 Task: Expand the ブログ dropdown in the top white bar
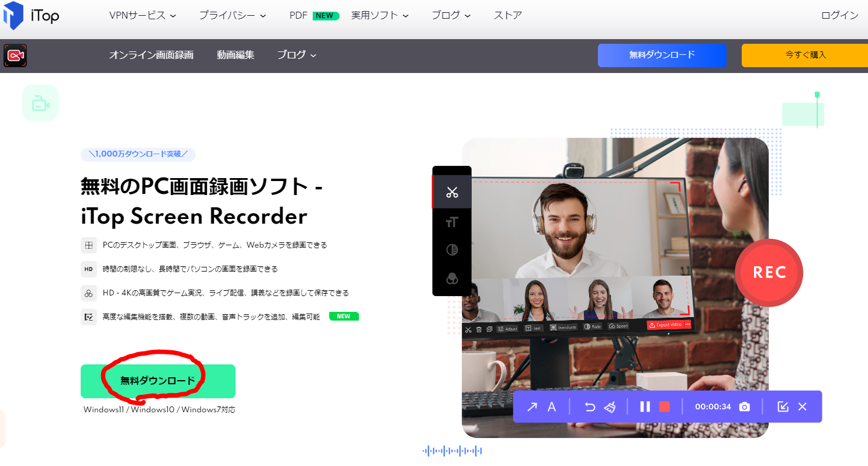pos(451,16)
